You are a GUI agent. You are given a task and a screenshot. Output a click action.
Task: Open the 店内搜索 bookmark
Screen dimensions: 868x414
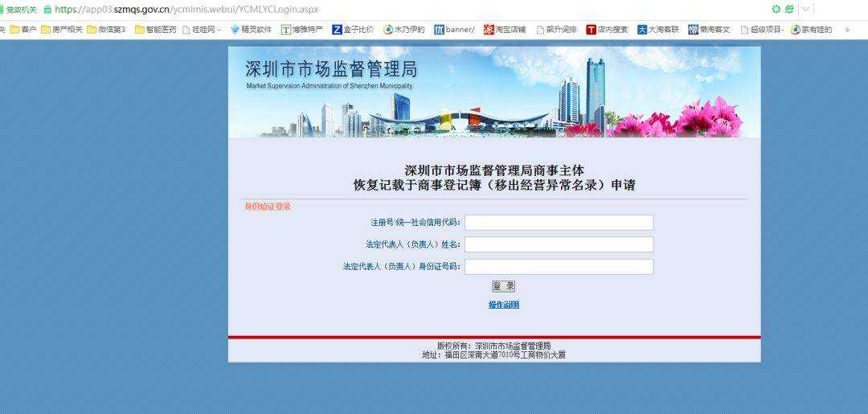[608, 30]
